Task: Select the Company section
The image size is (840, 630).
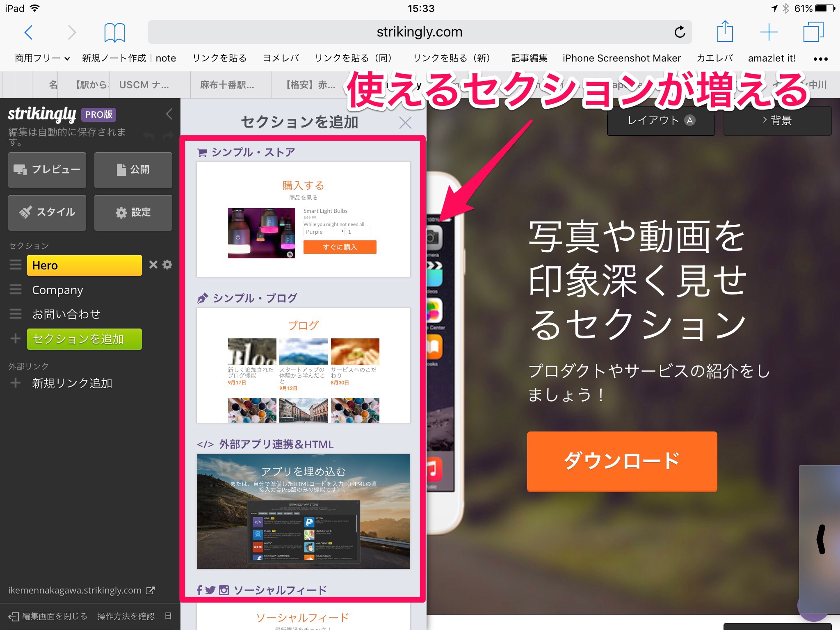Action: 57,290
